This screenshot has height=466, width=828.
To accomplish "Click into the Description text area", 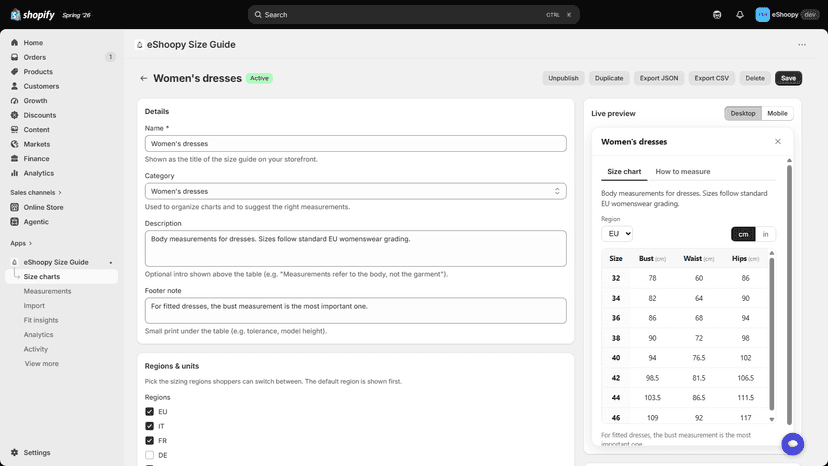I will coord(355,248).
